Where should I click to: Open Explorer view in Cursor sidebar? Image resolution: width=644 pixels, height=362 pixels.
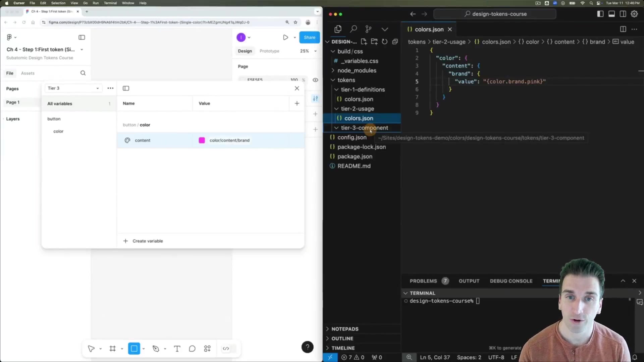(x=338, y=29)
